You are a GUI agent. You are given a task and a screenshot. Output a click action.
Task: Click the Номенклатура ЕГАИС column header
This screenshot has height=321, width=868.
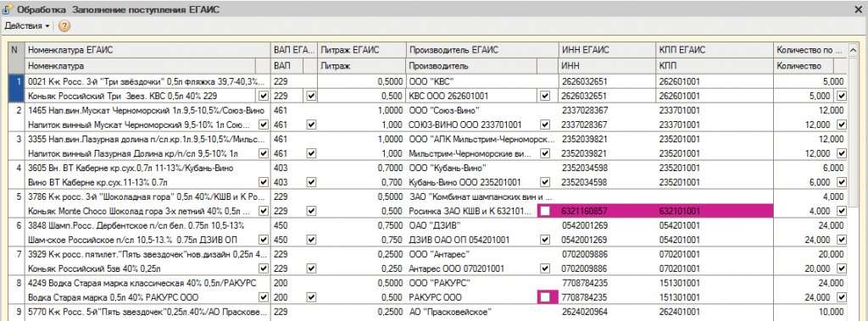pos(147,50)
